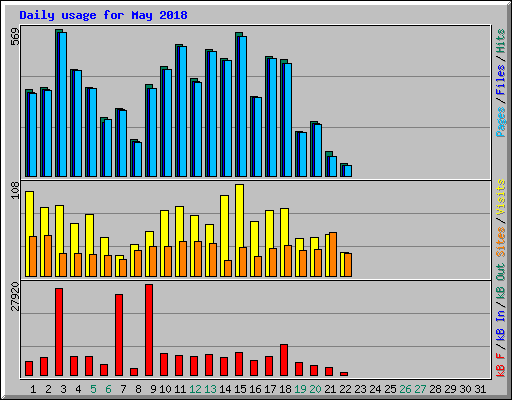Click the day 7 yellow visits bar
This screenshot has height=400, width=512.
pyautogui.click(x=119, y=266)
